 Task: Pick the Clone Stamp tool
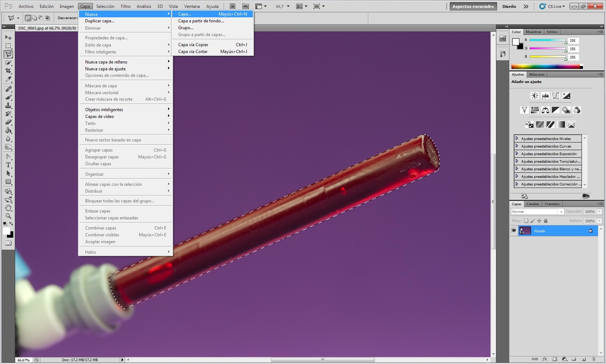point(8,105)
